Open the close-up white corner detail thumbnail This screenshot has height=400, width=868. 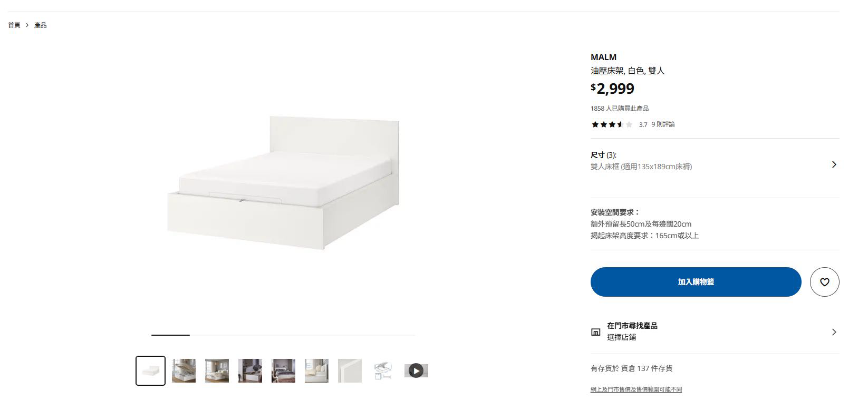(x=350, y=370)
